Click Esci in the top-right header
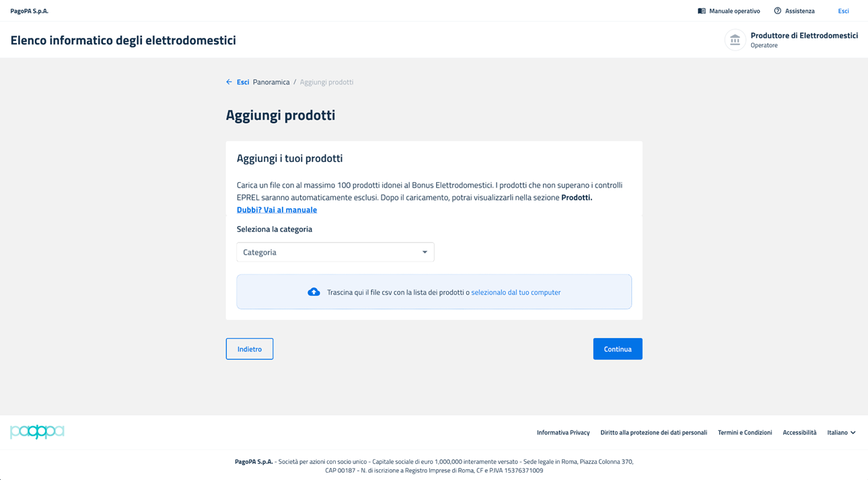 coord(843,11)
